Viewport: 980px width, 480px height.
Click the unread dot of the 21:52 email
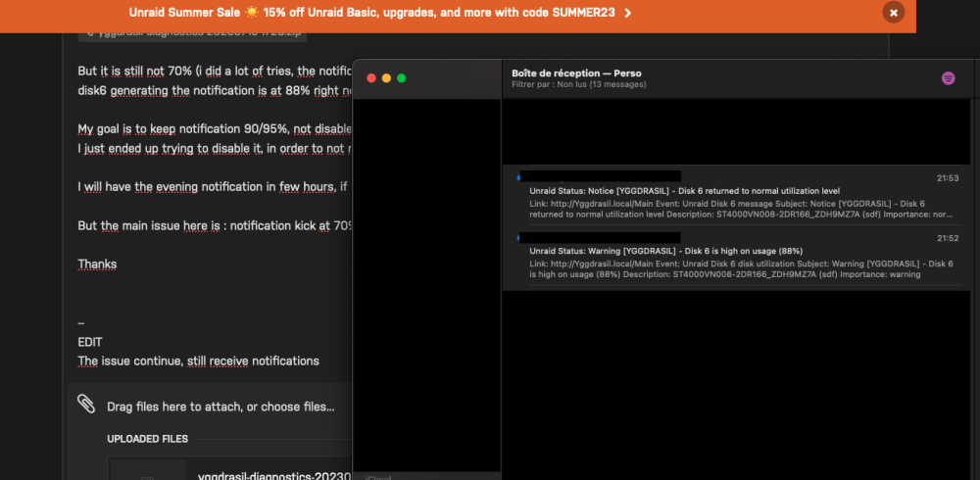click(x=518, y=238)
